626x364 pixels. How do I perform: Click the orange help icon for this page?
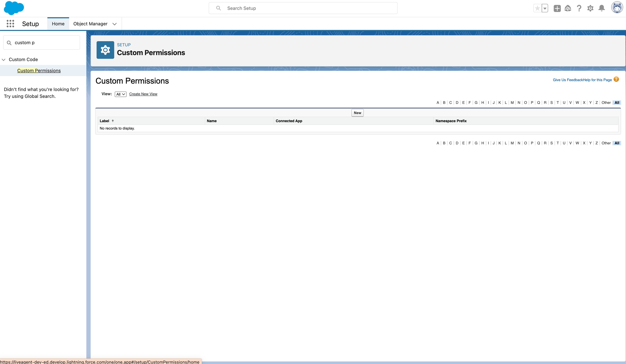[616, 79]
